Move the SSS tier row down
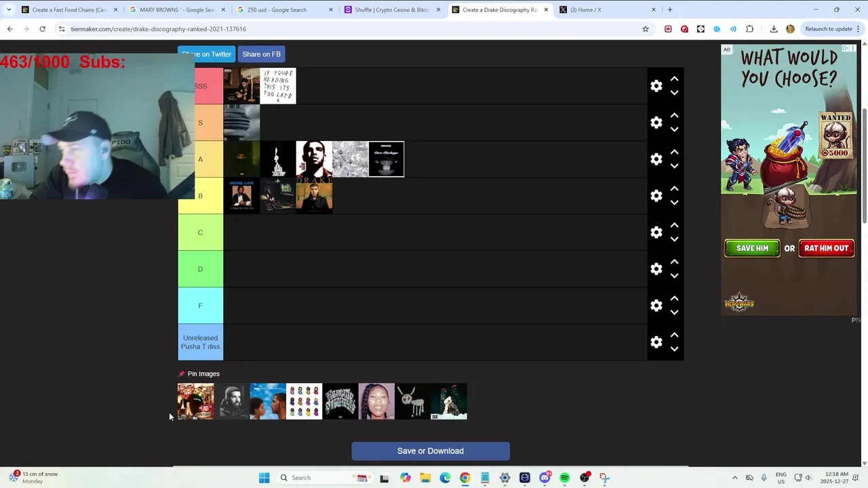Viewport: 868px width, 488px height. click(674, 93)
